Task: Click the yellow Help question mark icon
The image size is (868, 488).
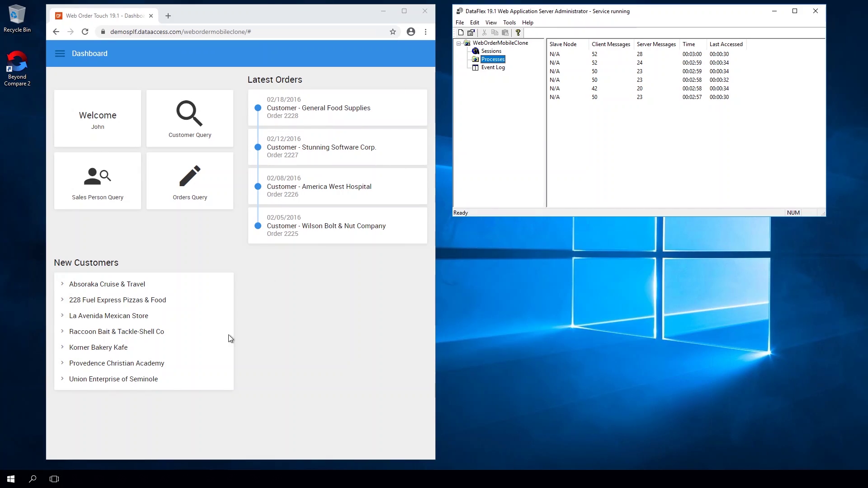Action: (518, 33)
